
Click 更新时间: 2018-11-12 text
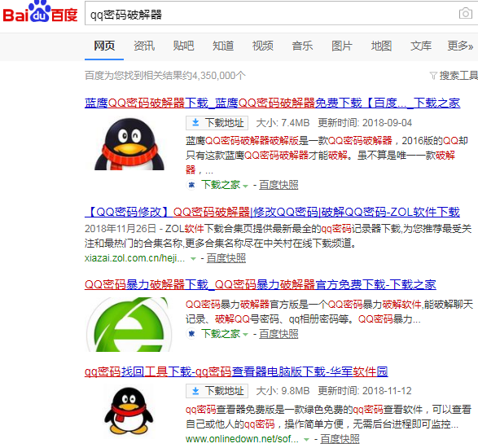365,391
